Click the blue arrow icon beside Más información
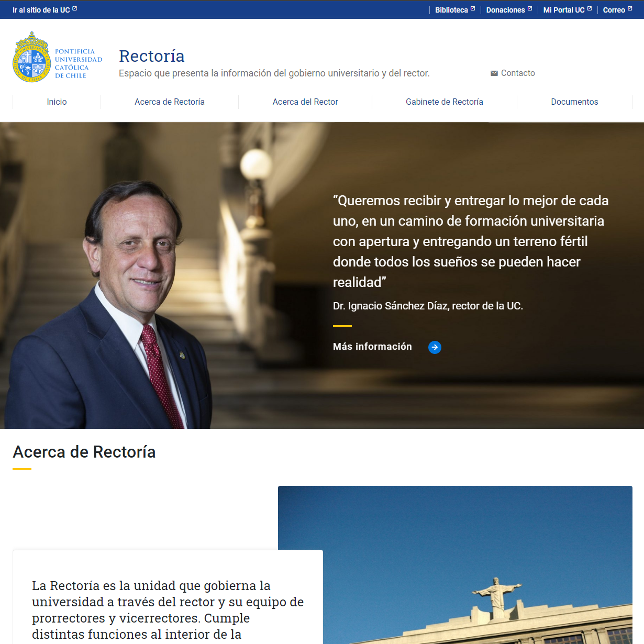 435,347
